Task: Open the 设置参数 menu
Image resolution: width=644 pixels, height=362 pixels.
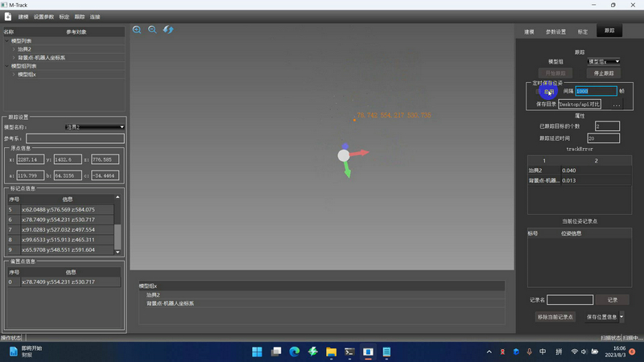Action: (x=44, y=16)
